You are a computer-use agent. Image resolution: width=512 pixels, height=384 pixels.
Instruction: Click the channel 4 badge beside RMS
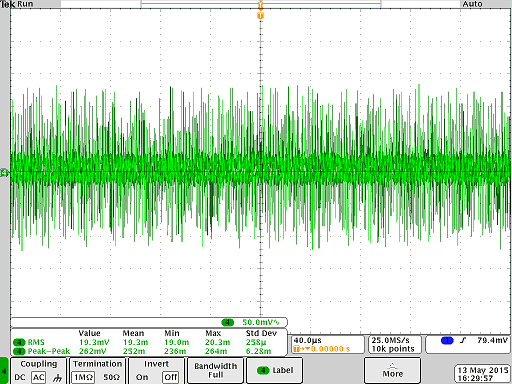coord(19,342)
